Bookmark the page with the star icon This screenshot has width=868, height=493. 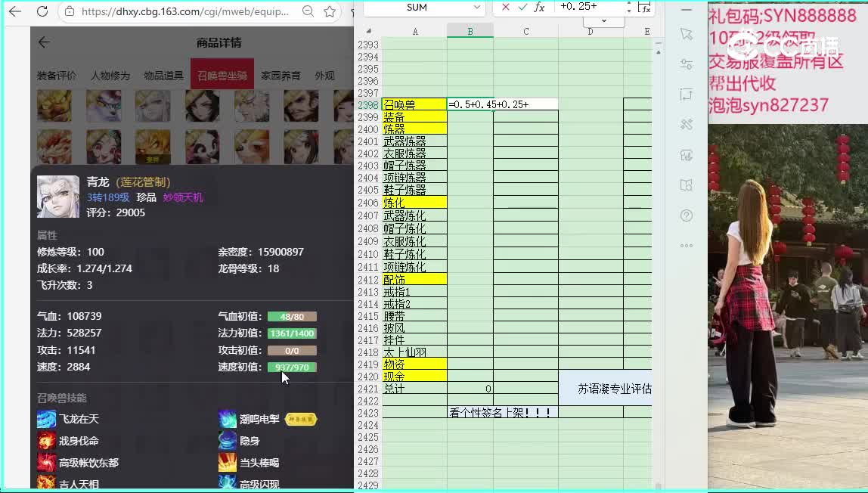pos(330,11)
